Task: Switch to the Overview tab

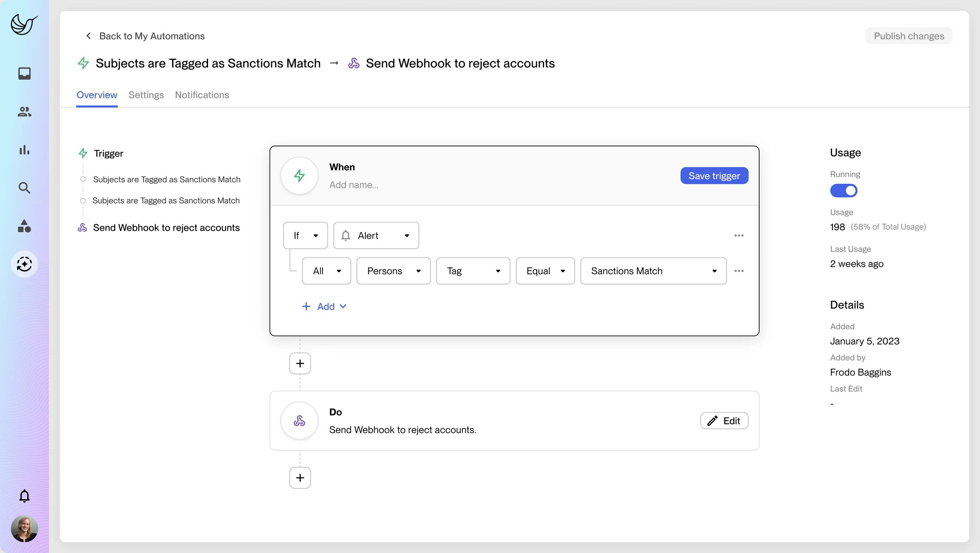Action: pyautogui.click(x=97, y=95)
